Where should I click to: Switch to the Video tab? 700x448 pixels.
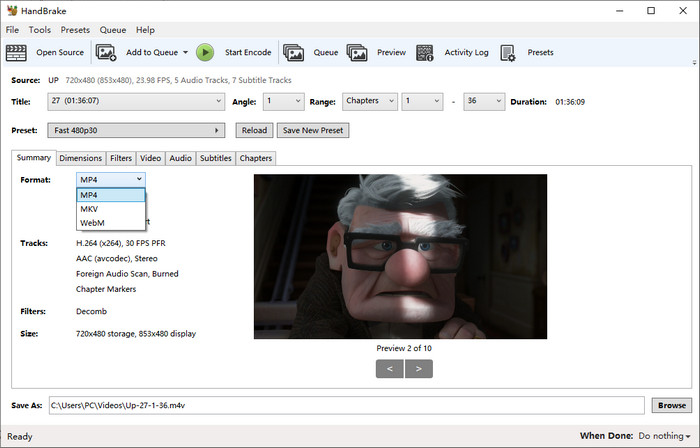coord(150,158)
